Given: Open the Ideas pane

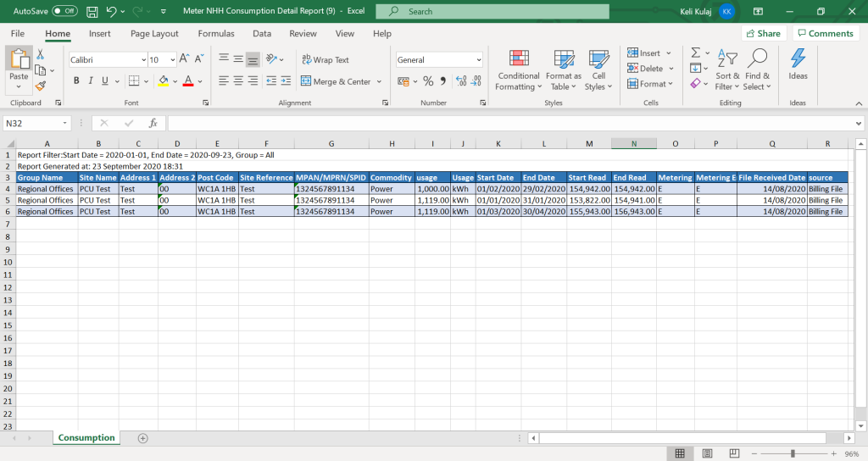Looking at the screenshot, I should pos(798,64).
